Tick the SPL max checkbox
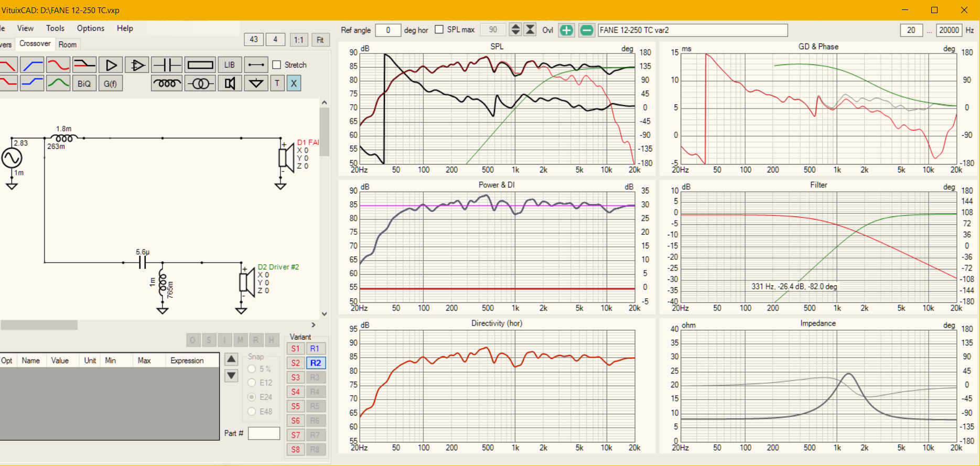 tap(439, 30)
